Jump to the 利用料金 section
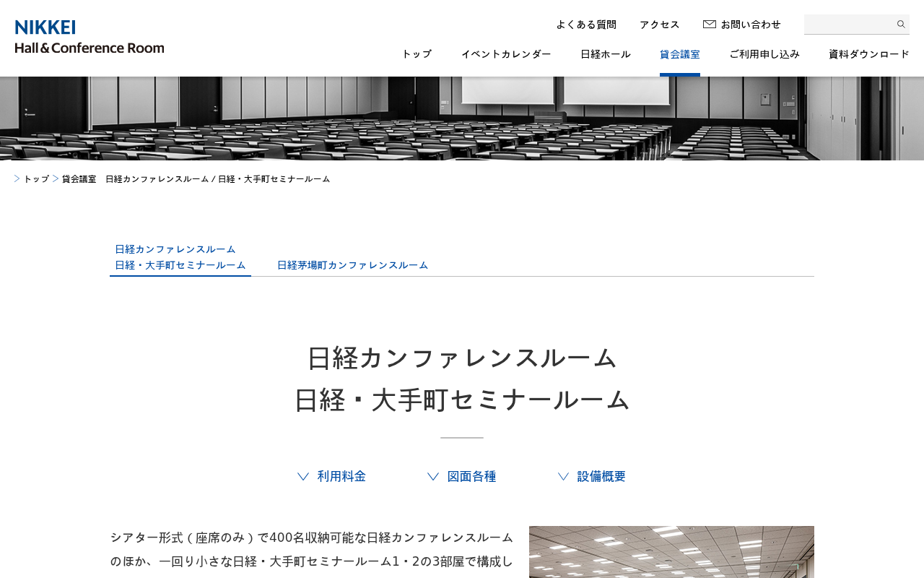924x578 pixels. point(341,476)
